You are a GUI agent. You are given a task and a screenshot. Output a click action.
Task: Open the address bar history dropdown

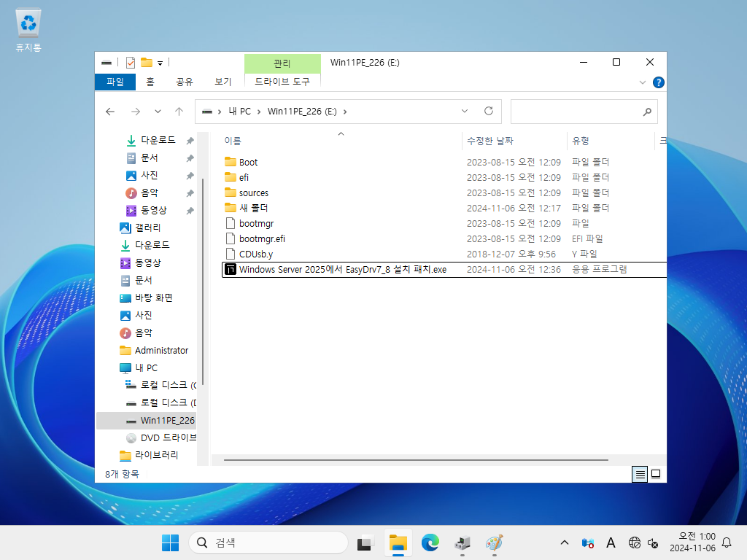point(465,111)
